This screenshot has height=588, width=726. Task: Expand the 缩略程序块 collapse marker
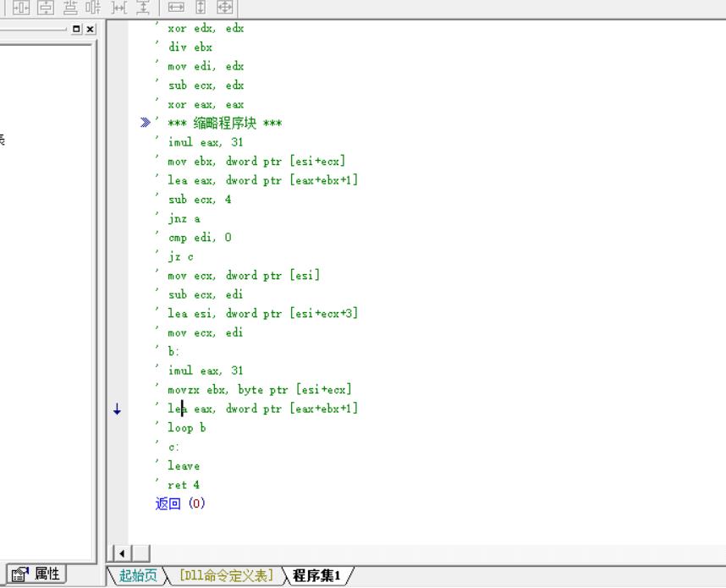click(146, 124)
